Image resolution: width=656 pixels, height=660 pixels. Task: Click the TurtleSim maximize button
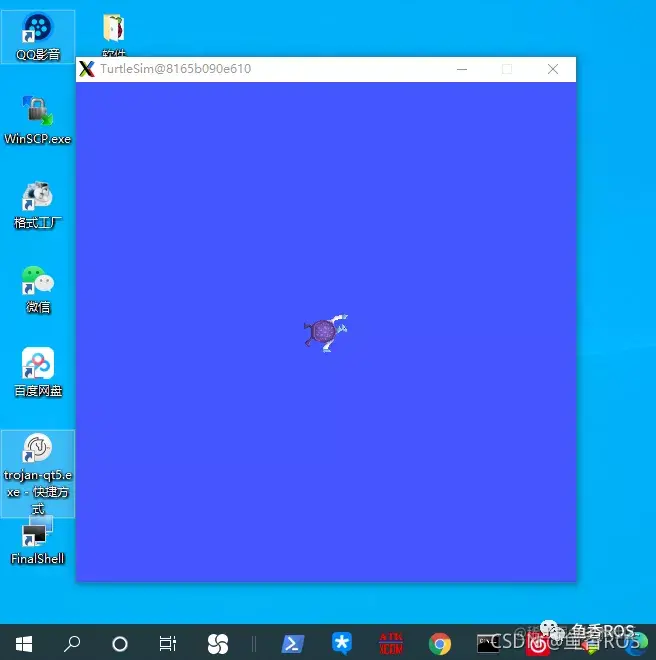[507, 69]
